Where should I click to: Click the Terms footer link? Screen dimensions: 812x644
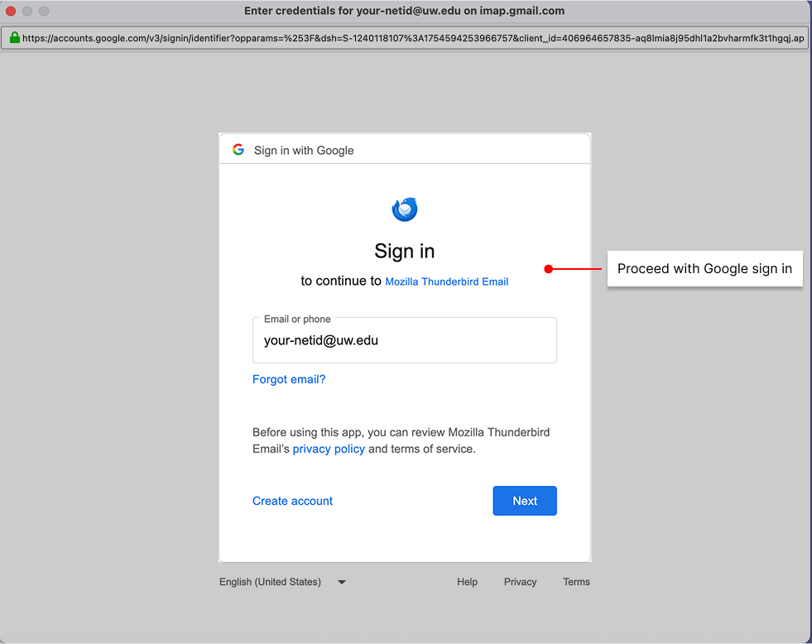click(576, 582)
